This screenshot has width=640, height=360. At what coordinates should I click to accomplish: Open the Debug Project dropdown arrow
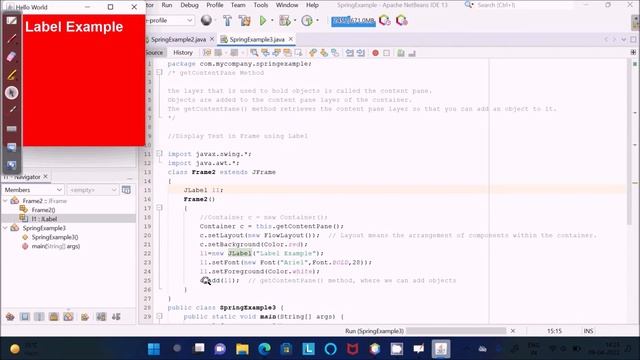(x=295, y=20)
